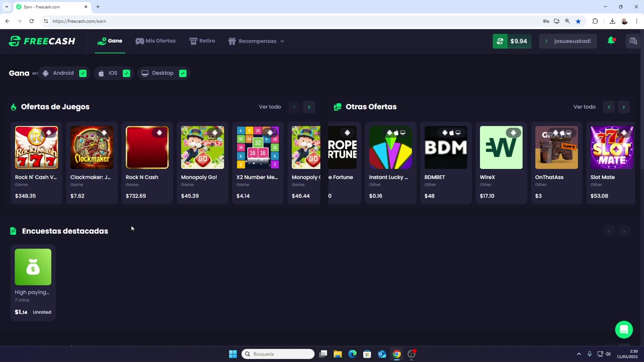Image resolution: width=644 pixels, height=362 pixels.
Task: Show previous Ofertas de Juegos offers
Action: (294, 107)
